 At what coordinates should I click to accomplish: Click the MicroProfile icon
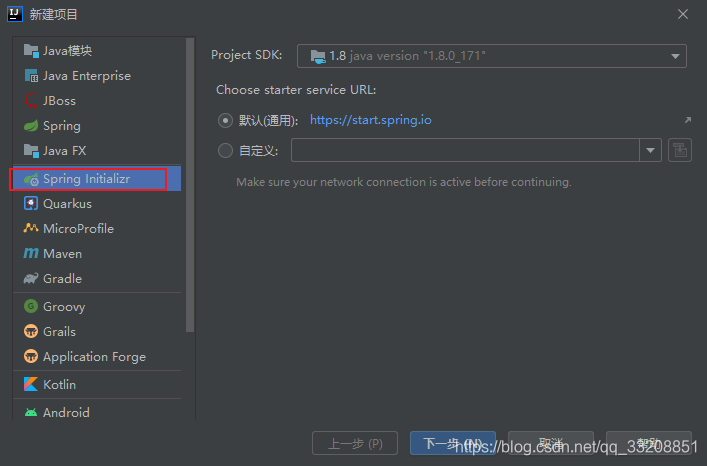pos(31,228)
